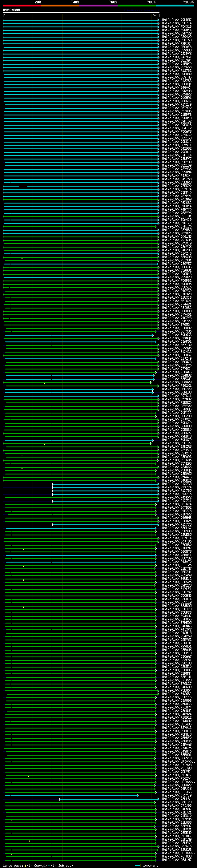Select the UniRef100_A1X721 entry

(177, 501)
